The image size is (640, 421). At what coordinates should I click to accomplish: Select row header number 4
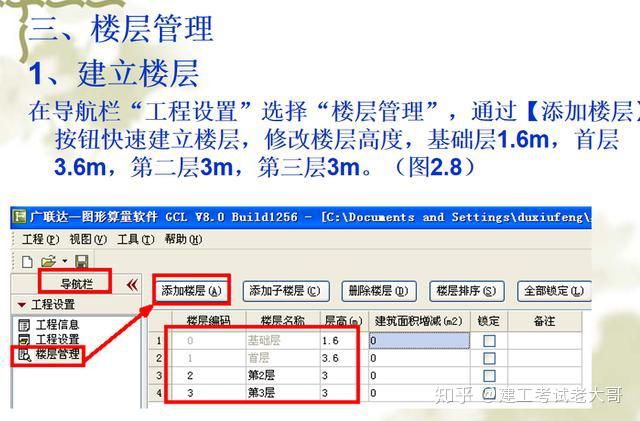159,393
